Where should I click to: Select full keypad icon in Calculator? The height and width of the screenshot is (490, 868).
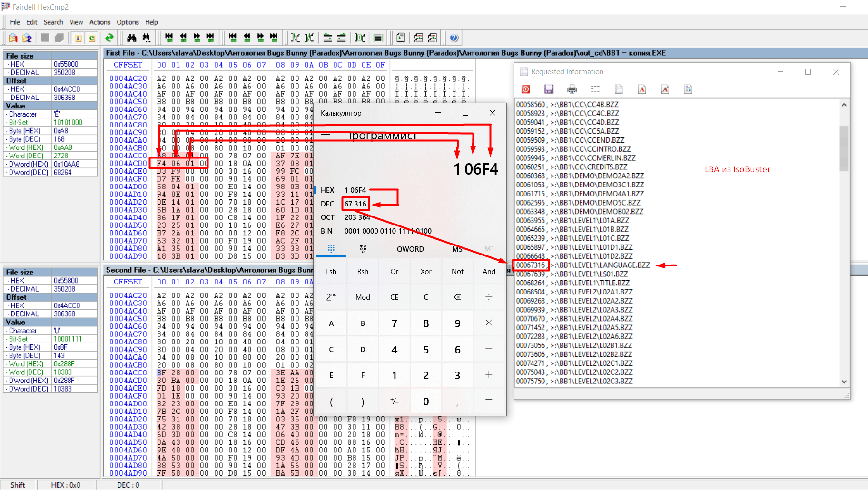click(331, 248)
